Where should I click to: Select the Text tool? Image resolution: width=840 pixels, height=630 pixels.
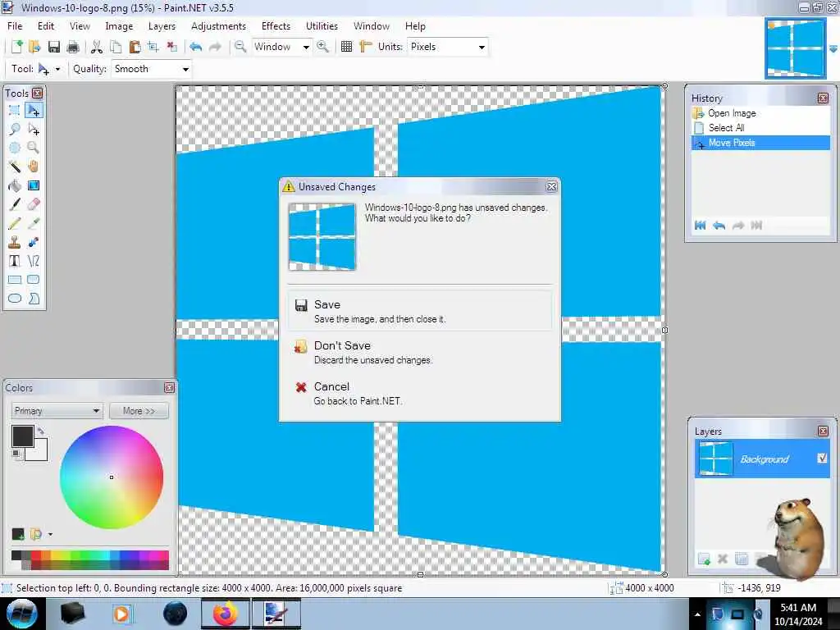pos(15,261)
